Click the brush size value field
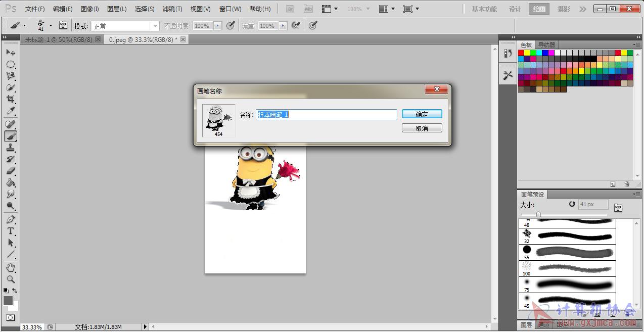 click(593, 205)
